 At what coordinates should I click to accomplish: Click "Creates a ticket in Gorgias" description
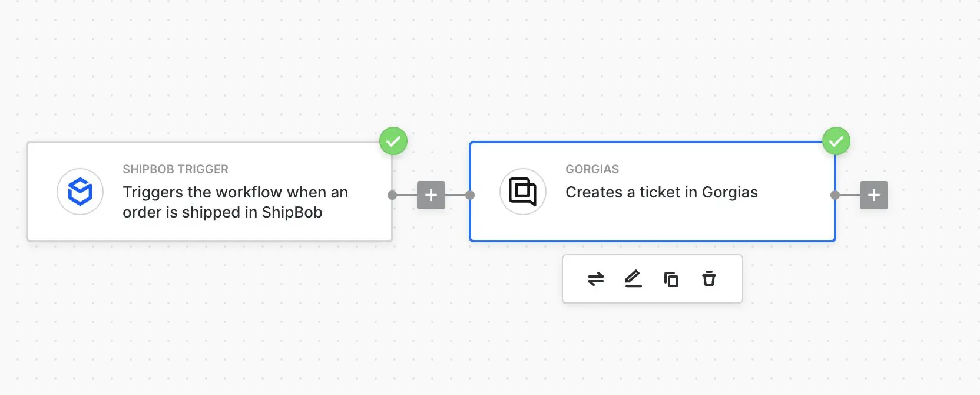coord(661,192)
